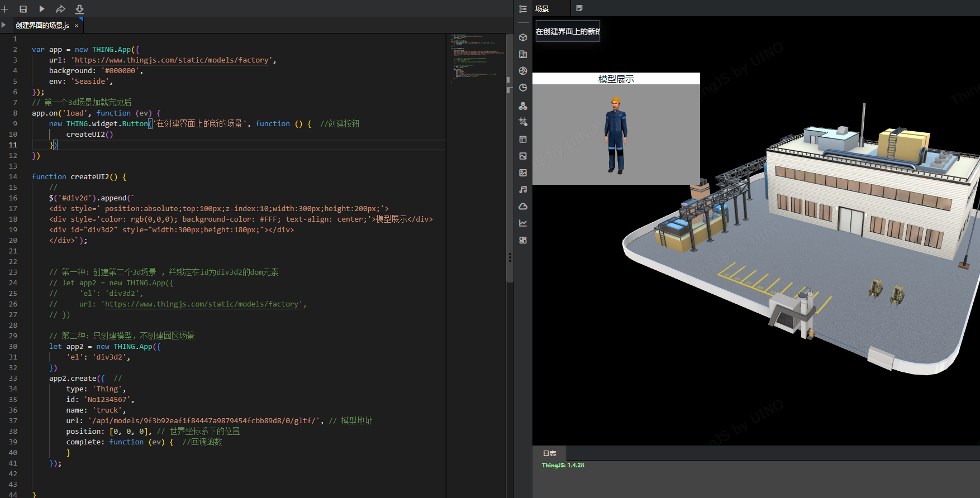Image resolution: width=980 pixels, height=498 pixels.
Task: Open the note panel icon tab
Action: coord(579,8)
